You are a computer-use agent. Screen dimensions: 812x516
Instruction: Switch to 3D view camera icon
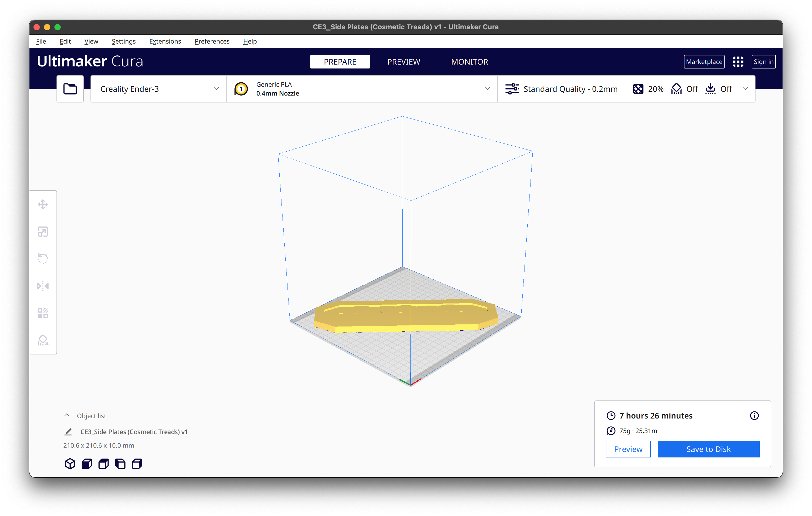[70, 464]
